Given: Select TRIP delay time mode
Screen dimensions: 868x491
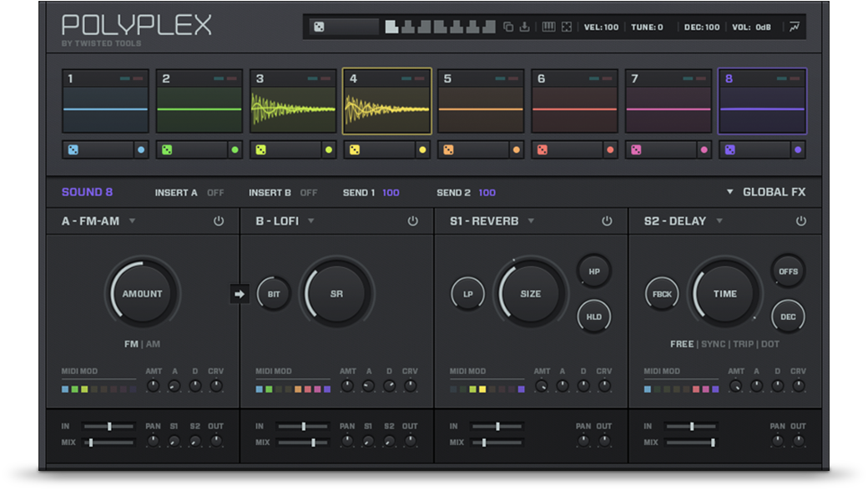Looking at the screenshot, I should pyautogui.click(x=744, y=344).
